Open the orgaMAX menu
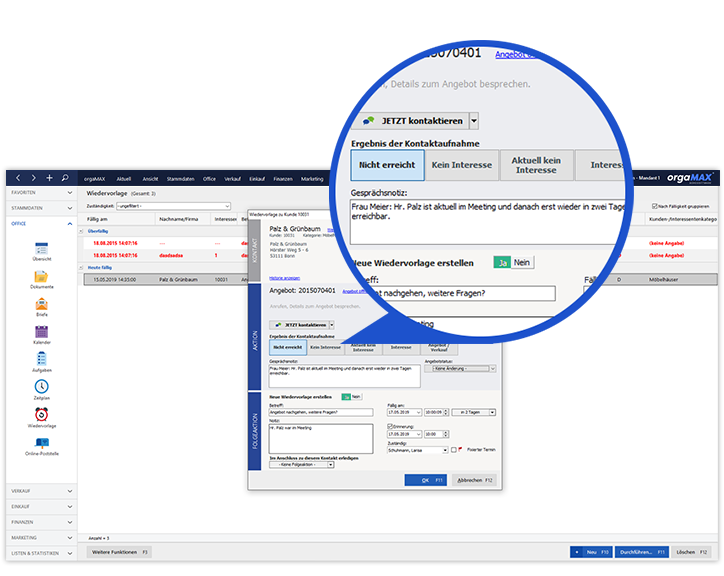Screen dimensions: 724x576 (x=94, y=179)
